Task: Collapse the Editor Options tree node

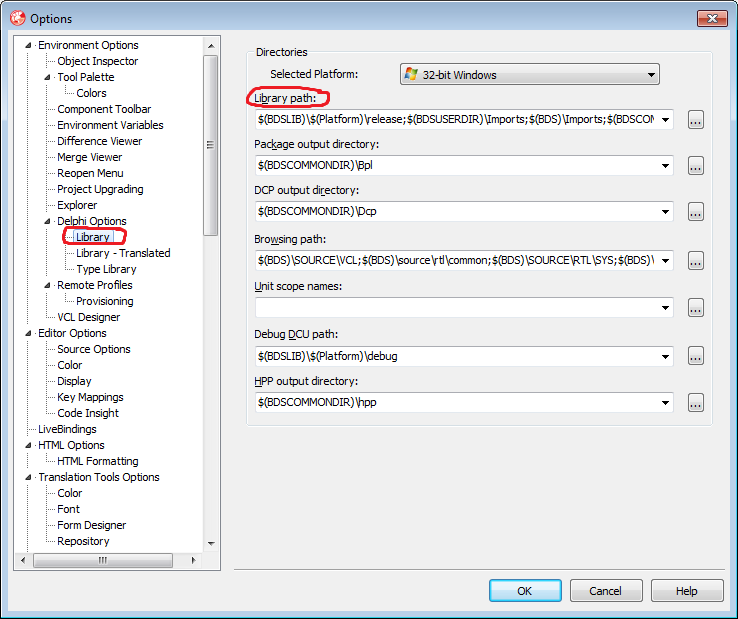Action: coord(28,333)
